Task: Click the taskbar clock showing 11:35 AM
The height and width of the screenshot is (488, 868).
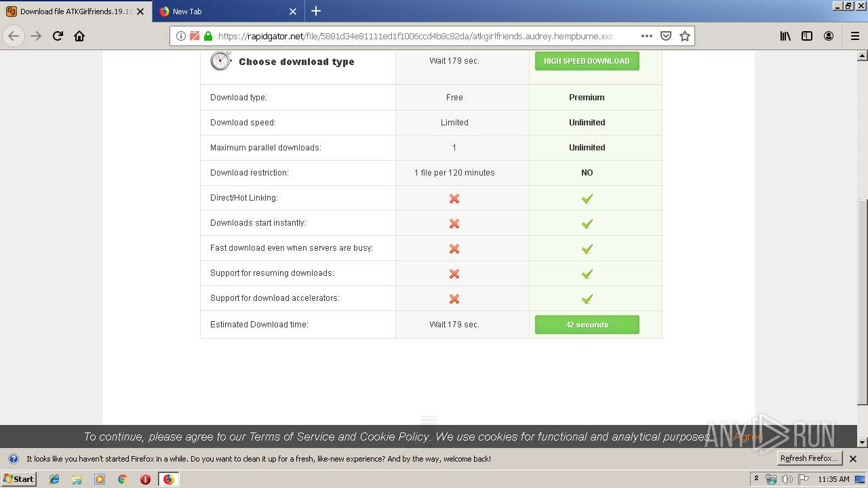Action: pyautogui.click(x=833, y=479)
